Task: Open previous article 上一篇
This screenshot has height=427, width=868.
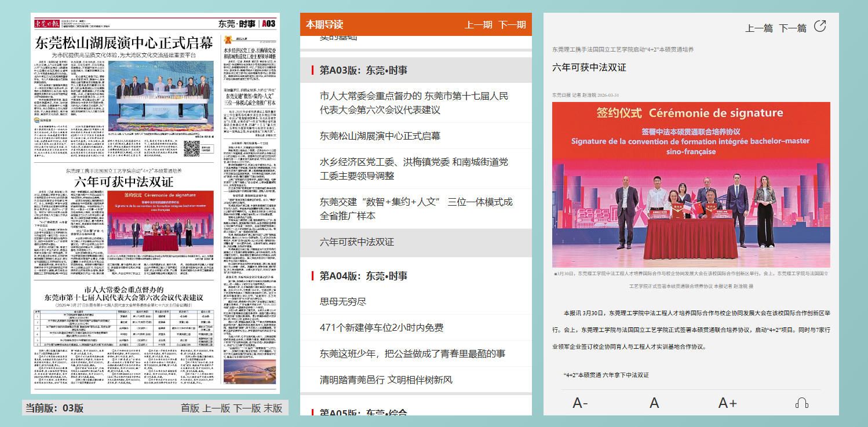Action: (758, 28)
